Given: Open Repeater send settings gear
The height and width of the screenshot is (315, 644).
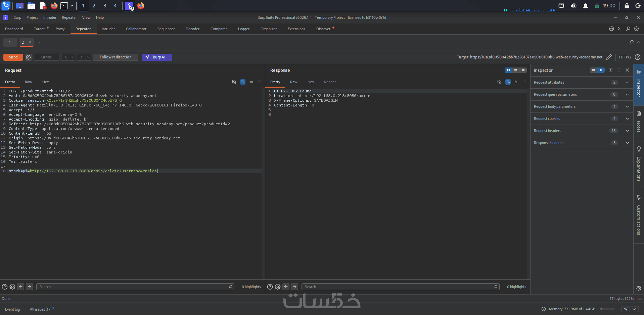Looking at the screenshot, I should coord(29,57).
